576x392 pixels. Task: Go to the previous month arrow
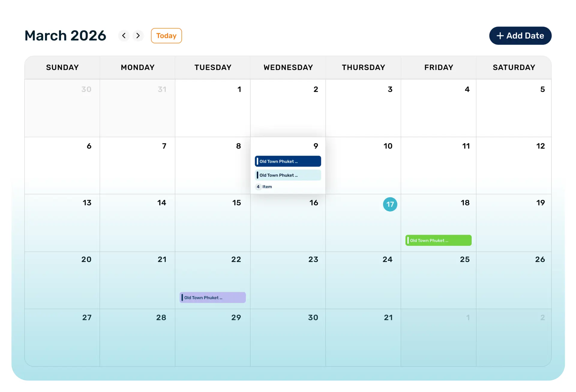click(x=124, y=36)
